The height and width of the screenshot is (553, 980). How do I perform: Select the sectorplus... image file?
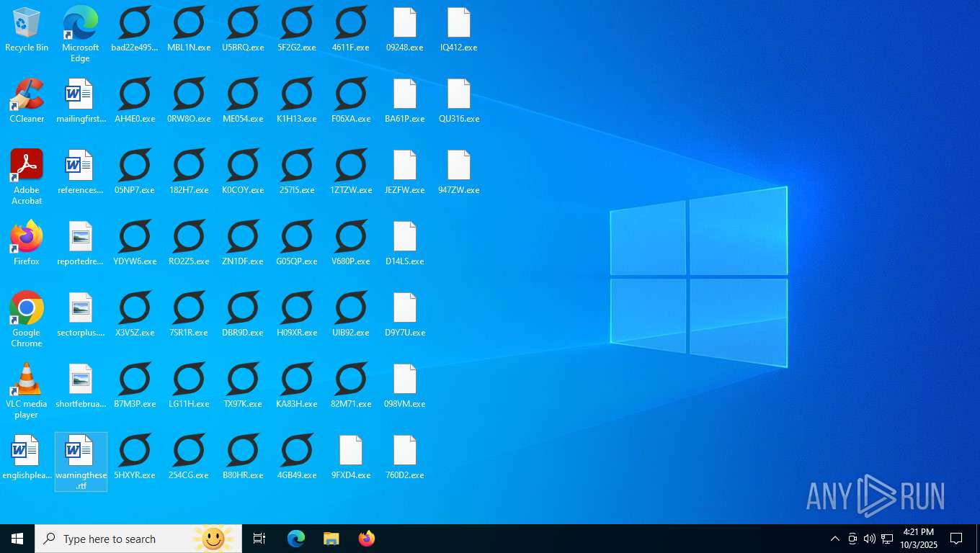tap(81, 315)
